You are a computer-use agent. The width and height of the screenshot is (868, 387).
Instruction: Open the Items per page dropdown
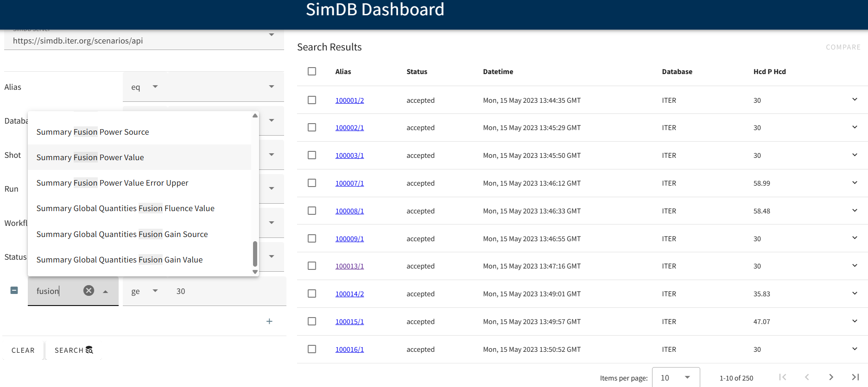(675, 378)
